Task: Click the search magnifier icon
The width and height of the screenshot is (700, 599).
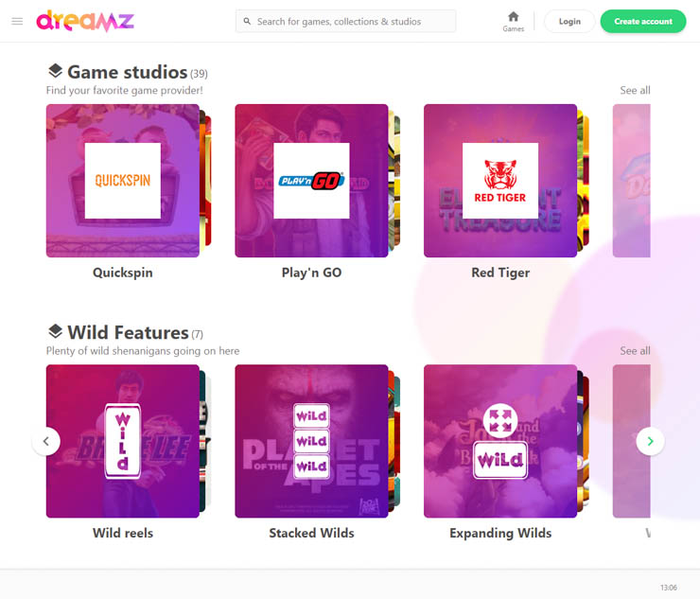Action: pyautogui.click(x=247, y=21)
